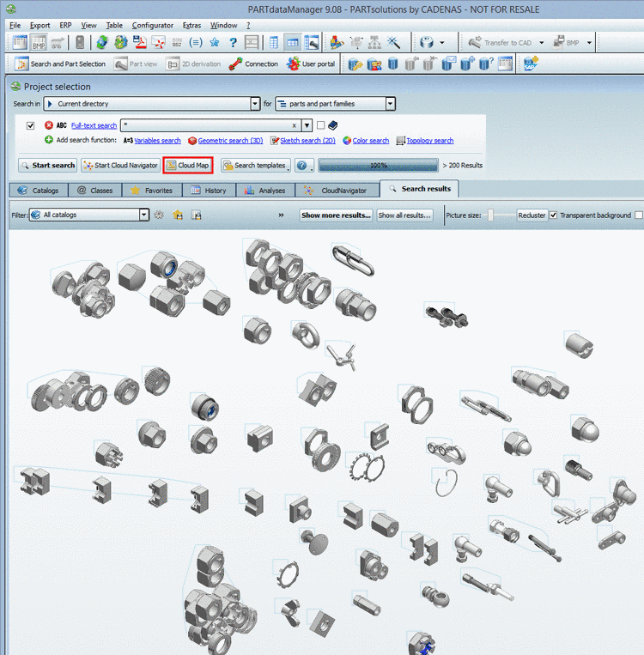Uncheck the Transparent background checkbox
This screenshot has height=655, width=644.
(x=553, y=215)
